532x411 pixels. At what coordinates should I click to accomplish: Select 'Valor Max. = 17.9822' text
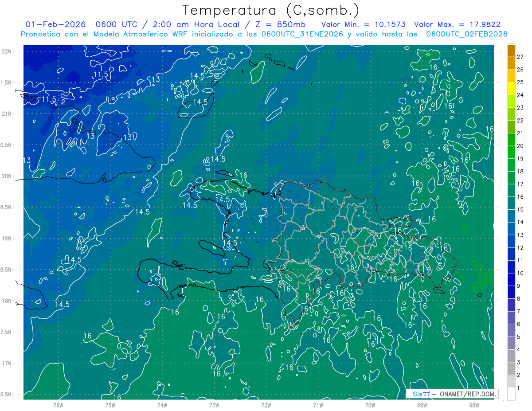tap(457, 24)
